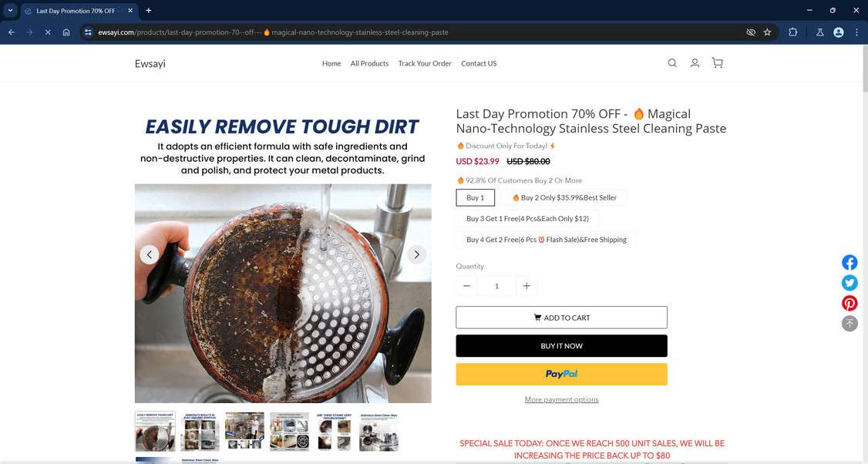Select Buy 2 Only $35.99 Best Seller option
The image size is (868, 464).
pyautogui.click(x=564, y=197)
